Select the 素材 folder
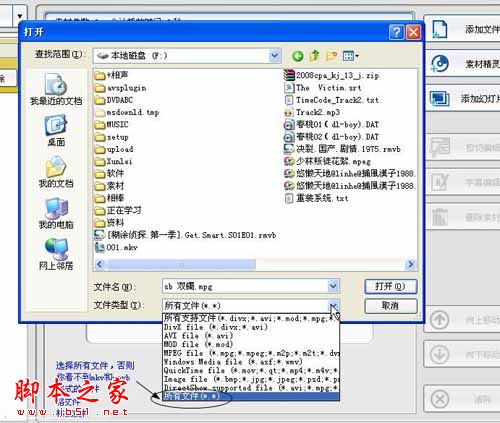 click(110, 186)
